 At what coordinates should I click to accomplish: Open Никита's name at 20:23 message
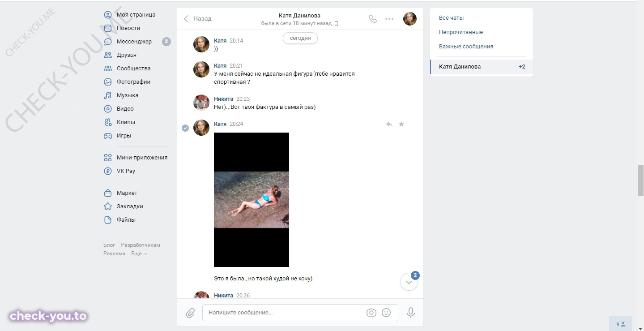coord(223,99)
